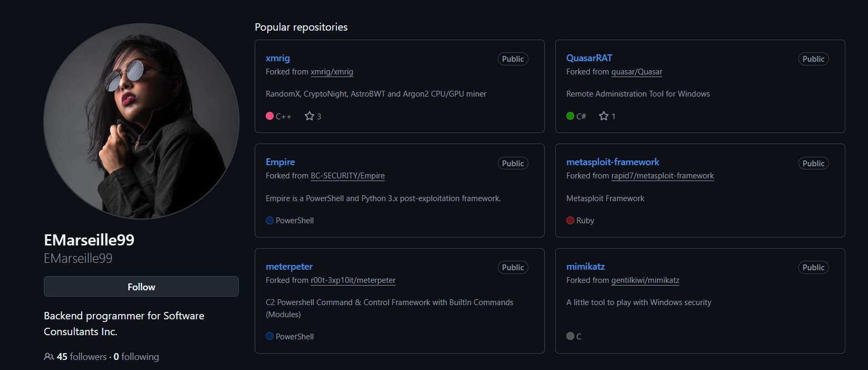Open the Empire repository title
This screenshot has height=370, width=868.
tap(280, 162)
